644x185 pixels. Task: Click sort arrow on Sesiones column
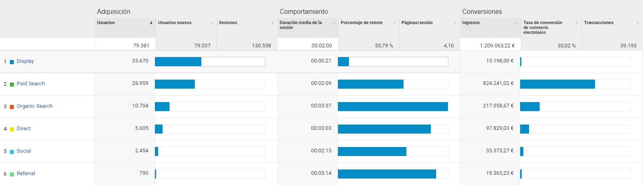tap(273, 23)
